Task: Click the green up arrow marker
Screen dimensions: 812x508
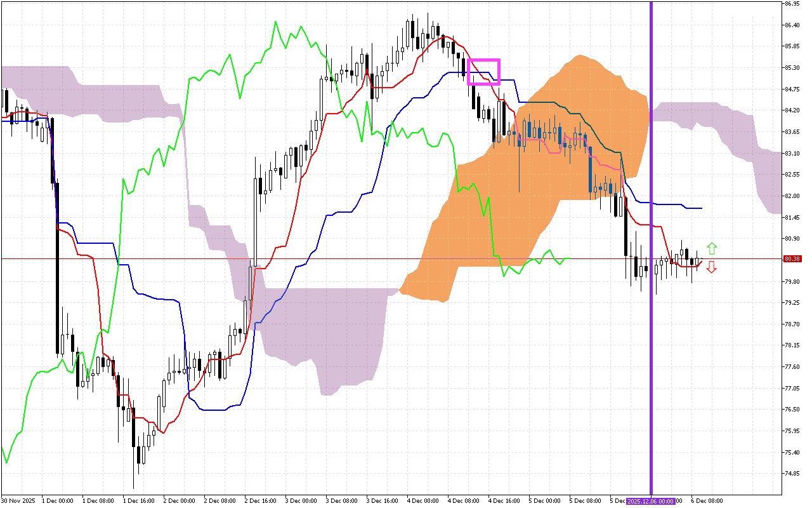Action: (x=712, y=248)
